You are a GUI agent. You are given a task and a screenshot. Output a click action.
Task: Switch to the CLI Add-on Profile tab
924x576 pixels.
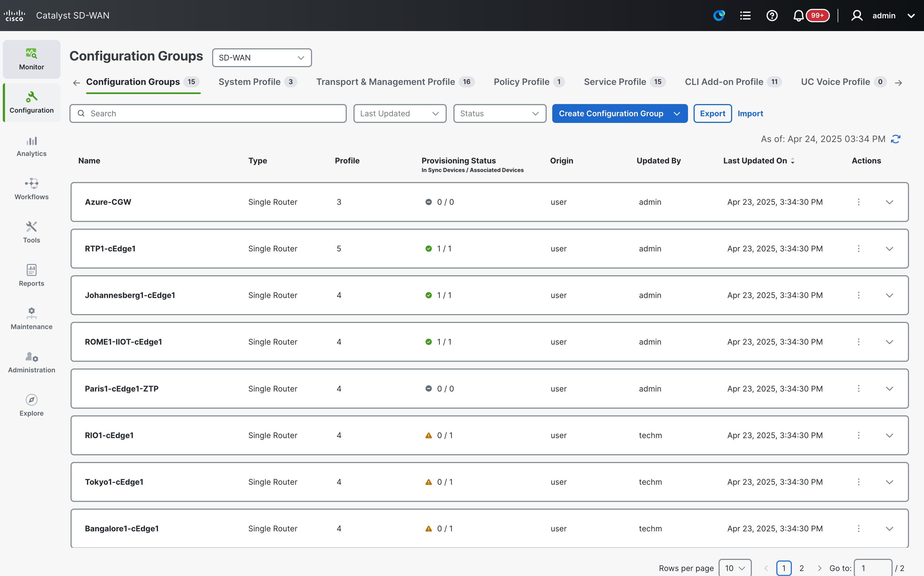coord(734,82)
